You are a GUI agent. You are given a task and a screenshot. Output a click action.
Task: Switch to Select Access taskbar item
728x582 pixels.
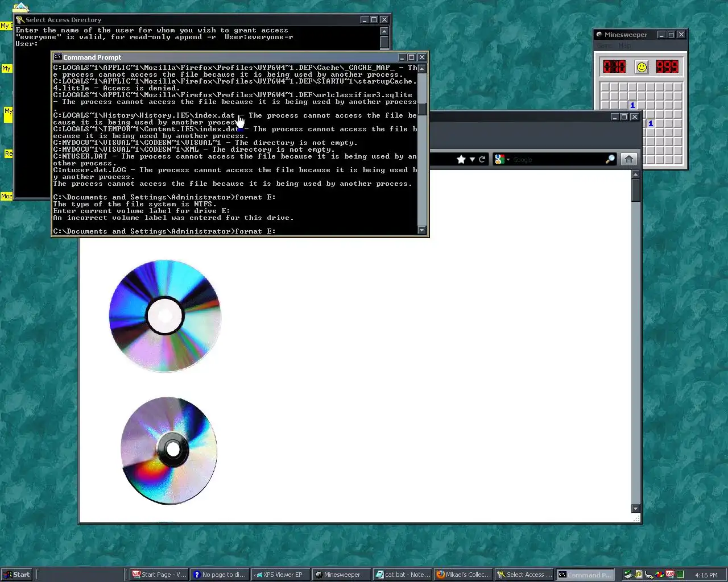524,575
